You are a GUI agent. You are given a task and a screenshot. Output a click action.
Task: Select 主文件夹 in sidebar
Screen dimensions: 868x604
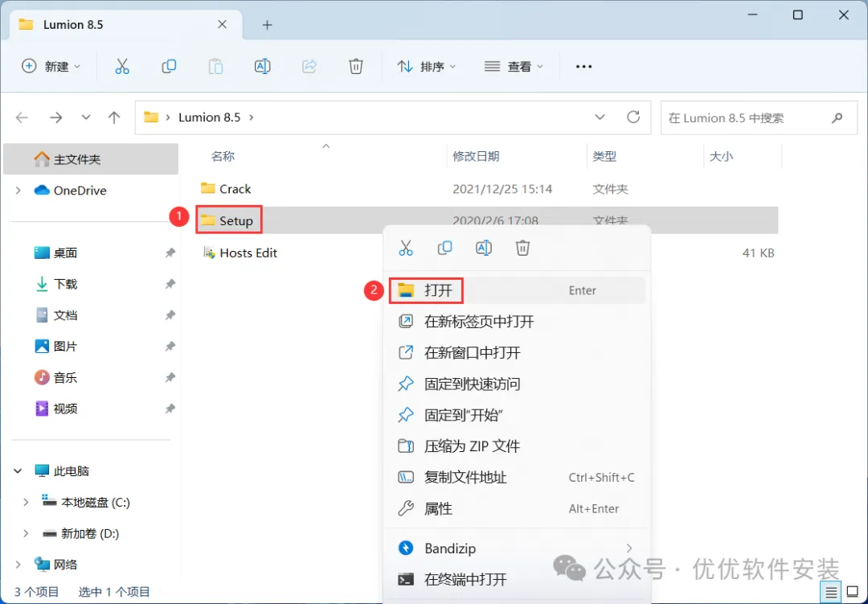click(91, 159)
